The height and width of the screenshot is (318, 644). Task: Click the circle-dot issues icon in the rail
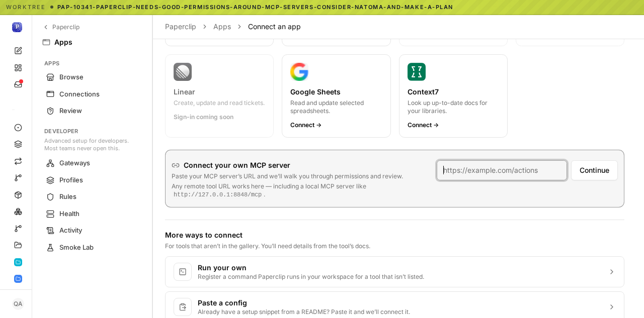[x=18, y=128]
